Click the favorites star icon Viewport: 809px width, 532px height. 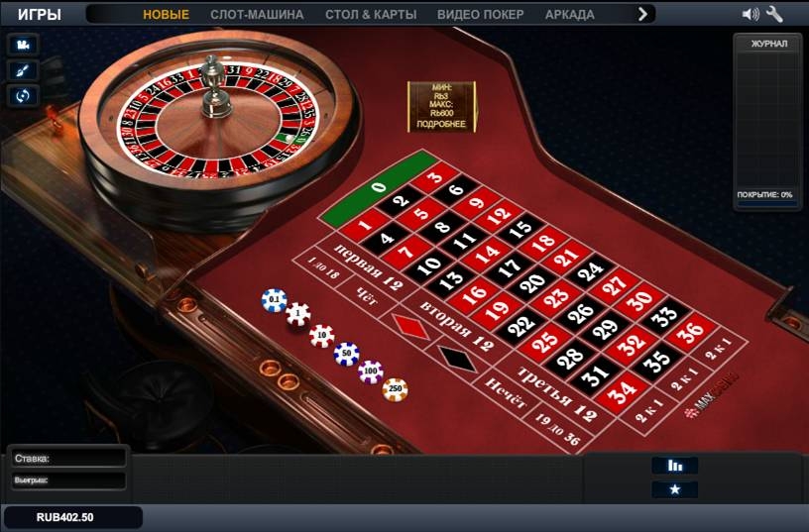coord(675,489)
